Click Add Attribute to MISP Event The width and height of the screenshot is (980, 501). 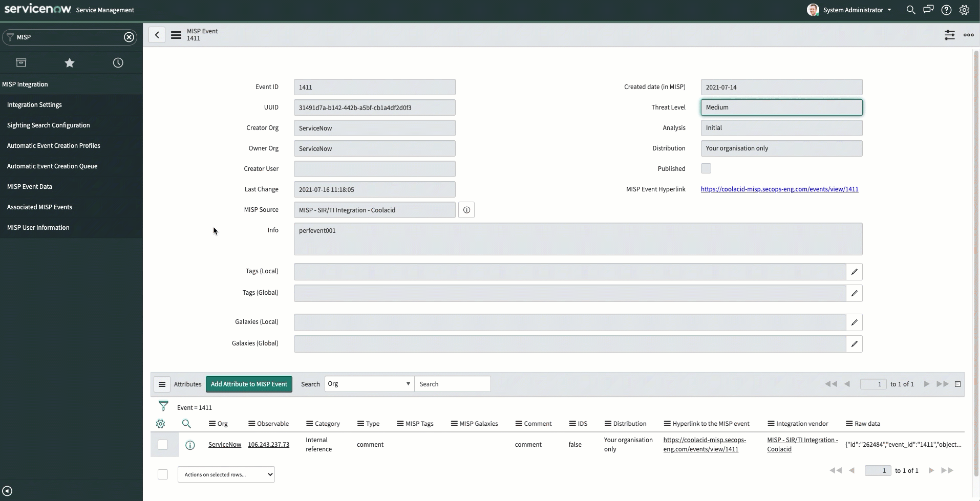coord(249,384)
